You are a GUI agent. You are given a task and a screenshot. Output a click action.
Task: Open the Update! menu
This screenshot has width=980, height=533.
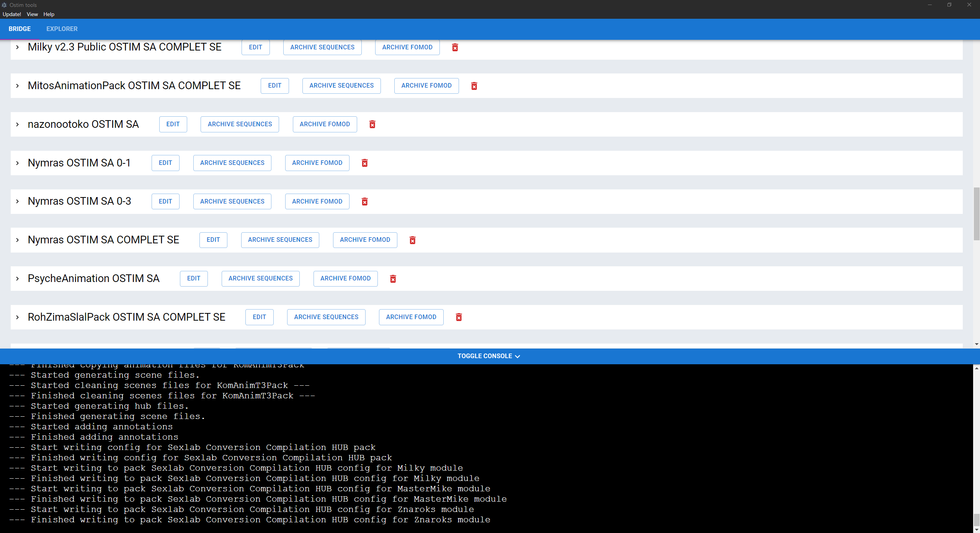tap(12, 14)
